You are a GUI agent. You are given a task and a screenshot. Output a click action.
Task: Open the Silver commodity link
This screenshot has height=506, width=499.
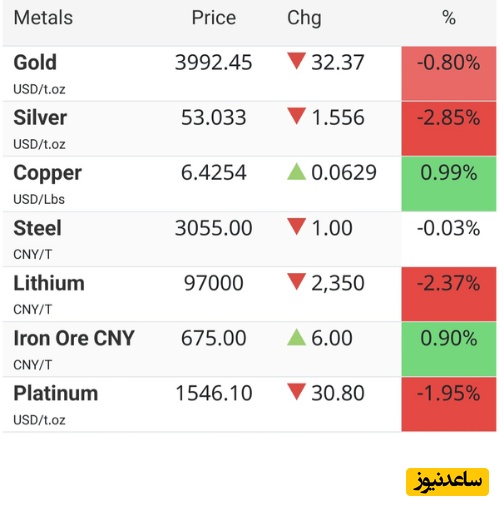click(x=40, y=117)
